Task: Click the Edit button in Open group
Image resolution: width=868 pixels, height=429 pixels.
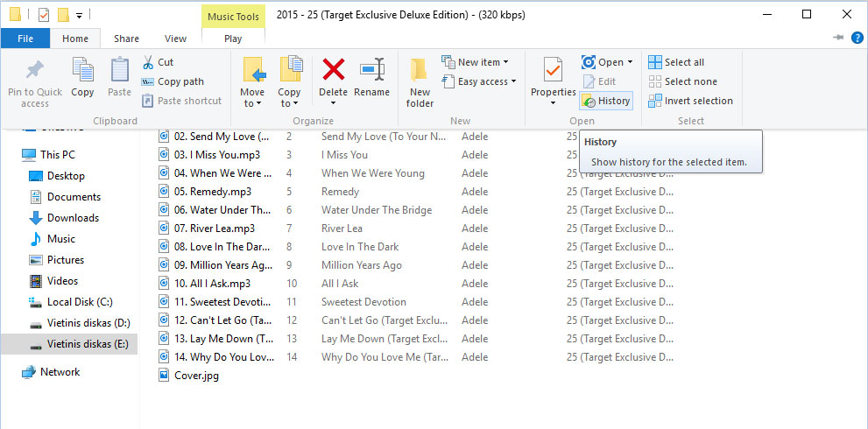Action: tap(599, 81)
